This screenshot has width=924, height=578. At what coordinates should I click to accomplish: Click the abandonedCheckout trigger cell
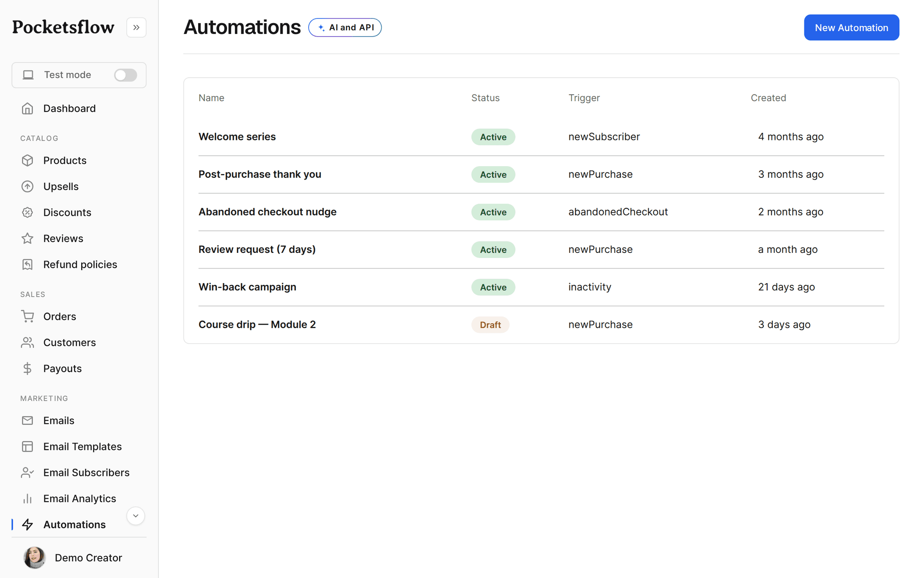(x=618, y=212)
